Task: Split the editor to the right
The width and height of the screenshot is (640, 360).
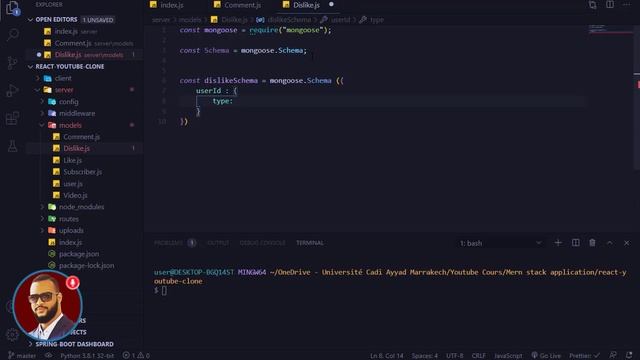Action: click(610, 5)
